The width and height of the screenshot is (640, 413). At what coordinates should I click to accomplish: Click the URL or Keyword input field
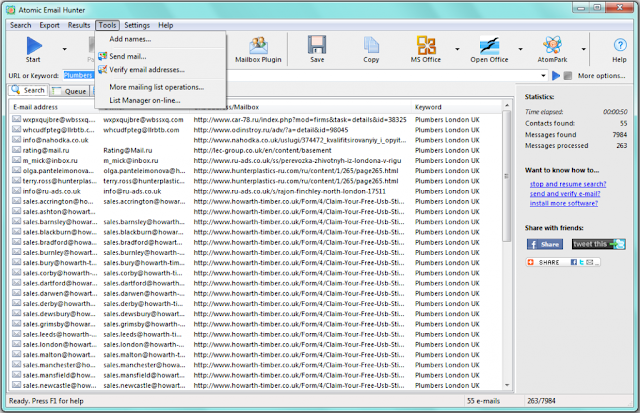[x=305, y=75]
